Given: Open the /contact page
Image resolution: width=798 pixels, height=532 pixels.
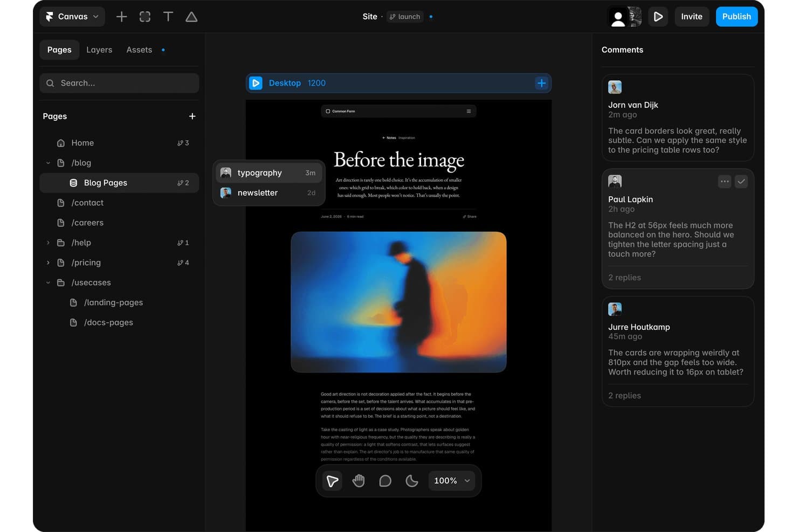Looking at the screenshot, I should [x=119, y=203].
